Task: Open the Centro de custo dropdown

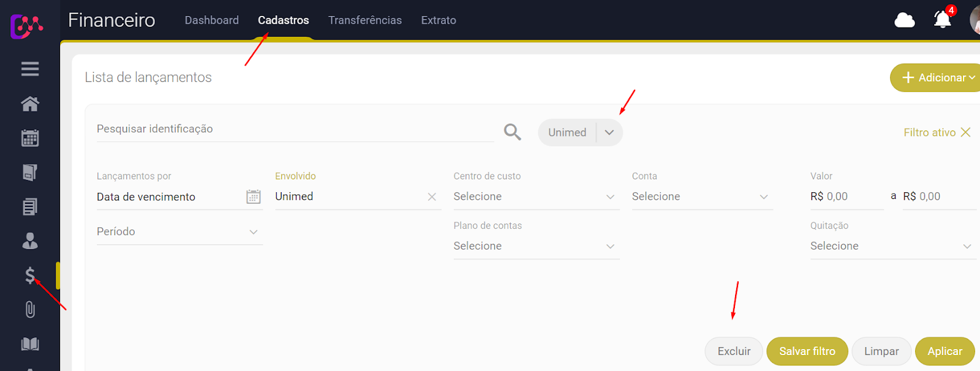Action: 536,197
